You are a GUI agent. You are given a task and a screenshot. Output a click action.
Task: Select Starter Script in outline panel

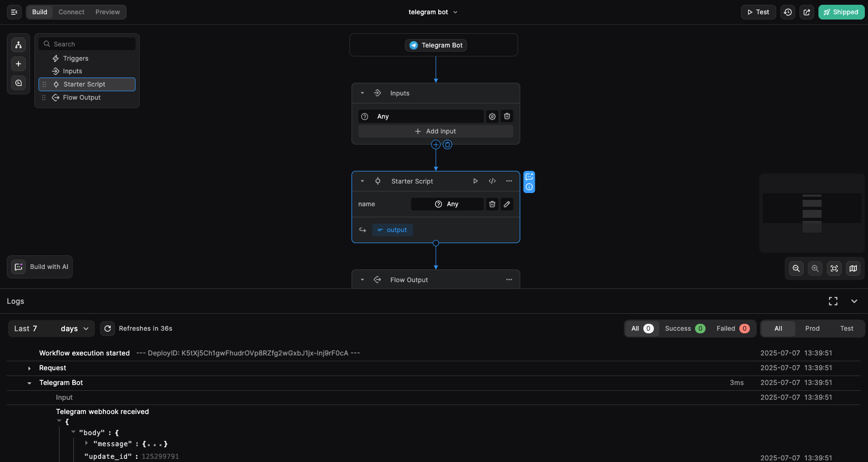pos(87,84)
